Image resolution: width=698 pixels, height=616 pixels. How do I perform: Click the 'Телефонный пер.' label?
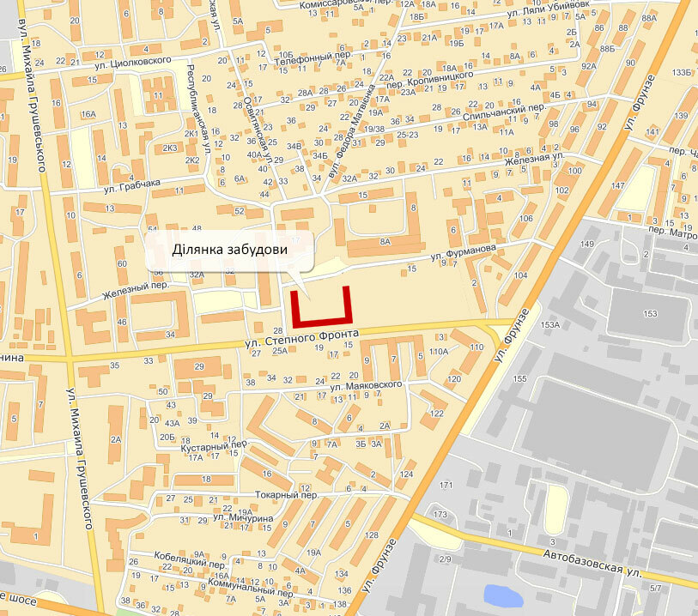coord(313,57)
